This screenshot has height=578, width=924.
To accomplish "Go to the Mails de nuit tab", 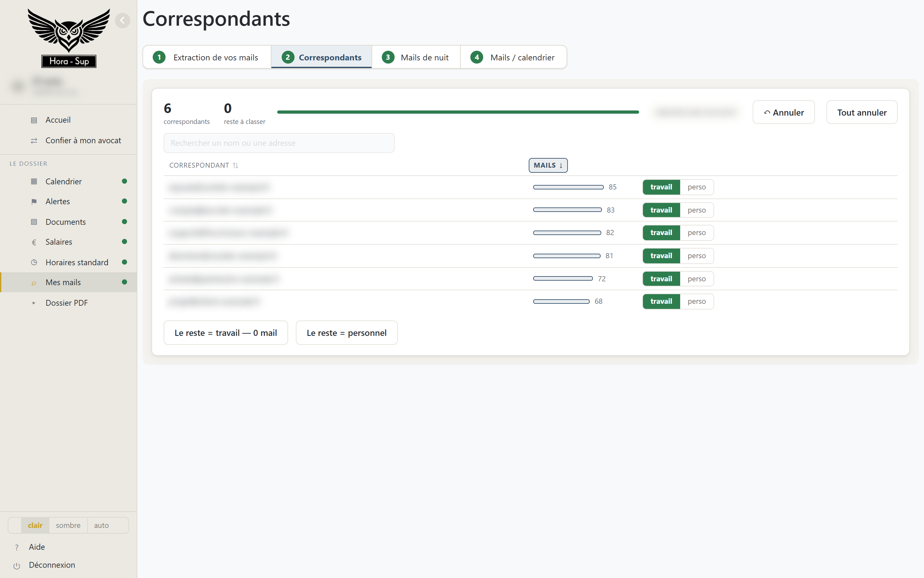I will coord(416,57).
